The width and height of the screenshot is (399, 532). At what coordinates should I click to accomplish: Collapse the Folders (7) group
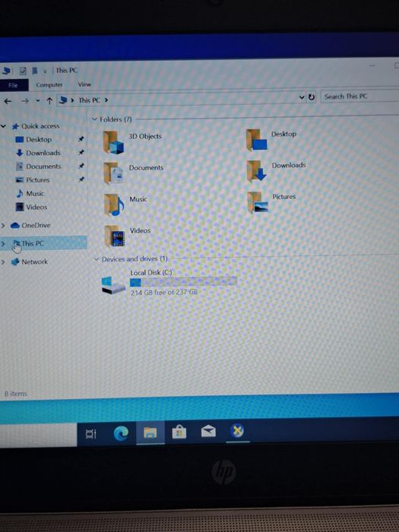tap(95, 119)
